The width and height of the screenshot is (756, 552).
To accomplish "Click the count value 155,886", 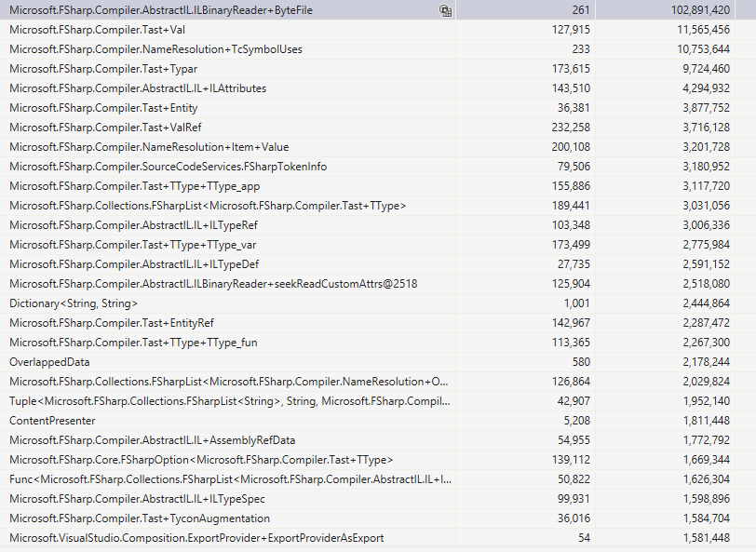I will [x=571, y=186].
